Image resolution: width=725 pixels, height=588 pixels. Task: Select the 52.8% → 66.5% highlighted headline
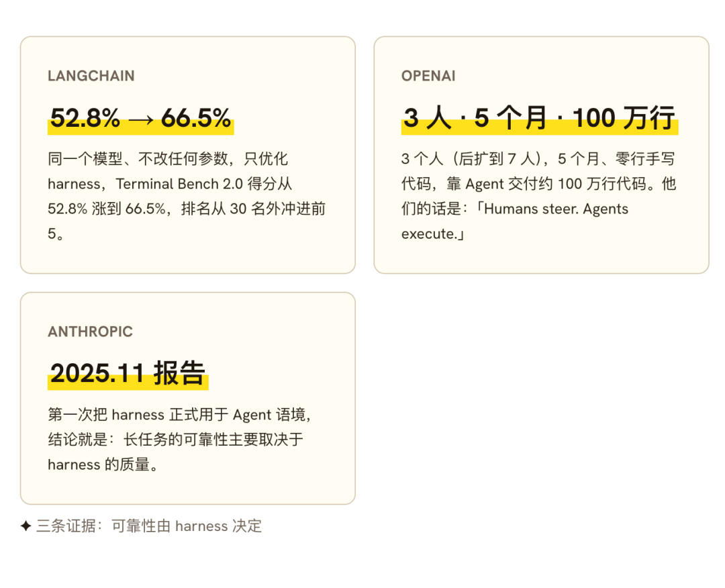140,118
